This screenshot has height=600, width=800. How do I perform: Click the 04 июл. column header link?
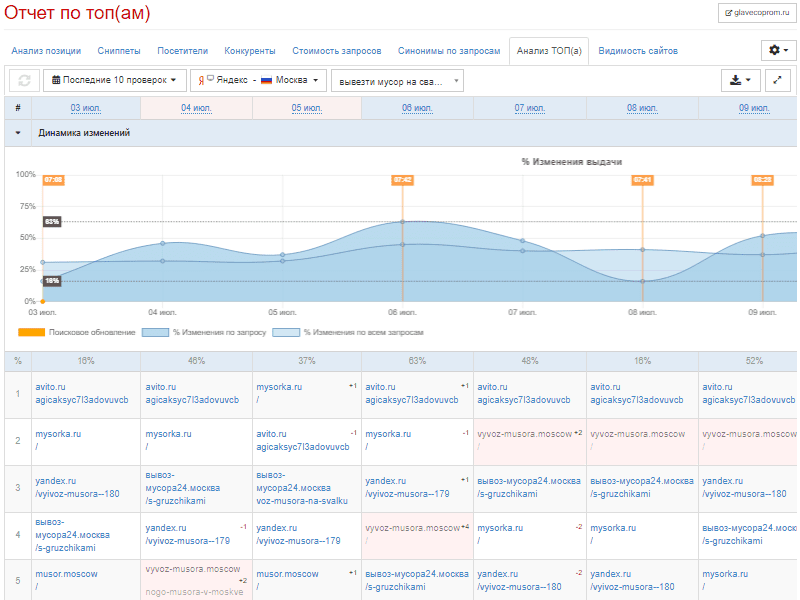pyautogui.click(x=196, y=108)
